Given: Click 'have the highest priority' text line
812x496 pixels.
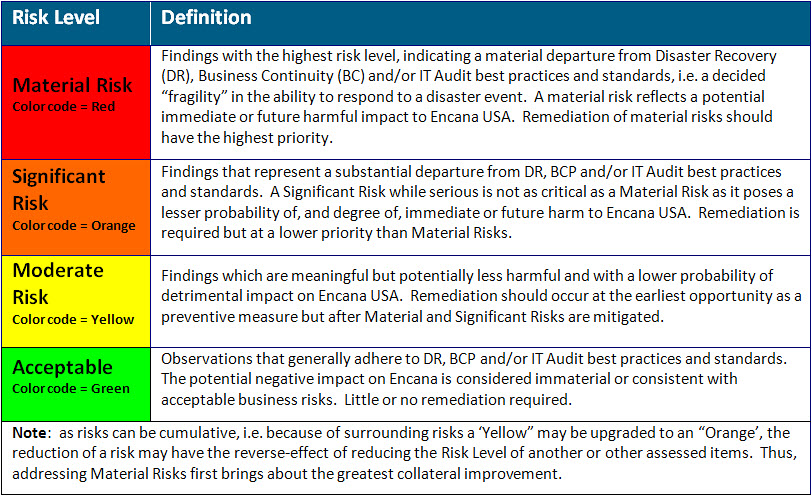Looking at the screenshot, I should point(247,138).
